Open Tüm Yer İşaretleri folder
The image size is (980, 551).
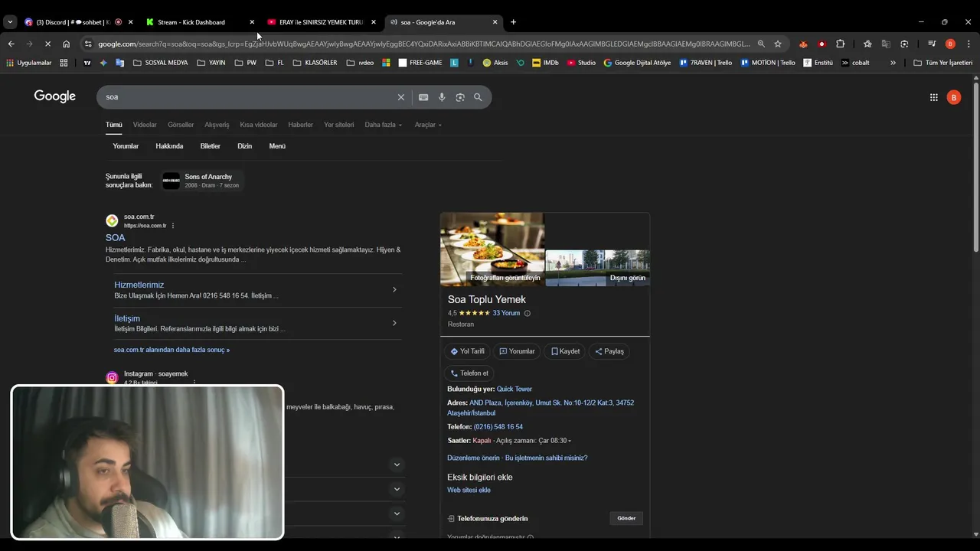[x=942, y=63]
